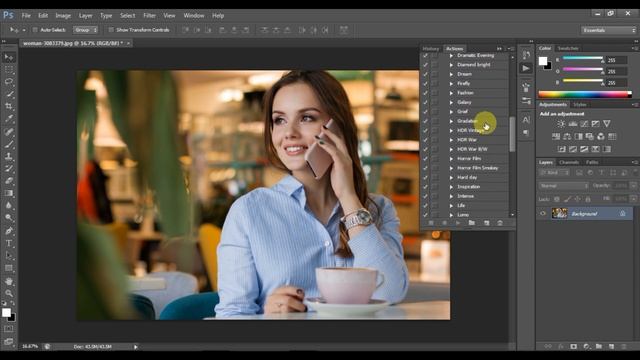The width and height of the screenshot is (640, 360).
Task: Open the Group dropdown in options bar
Action: [86, 30]
